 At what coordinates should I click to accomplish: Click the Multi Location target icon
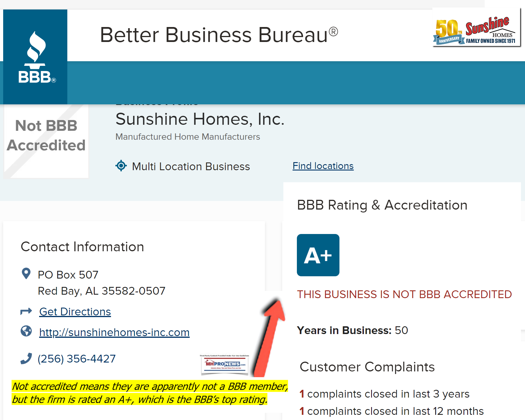(121, 166)
